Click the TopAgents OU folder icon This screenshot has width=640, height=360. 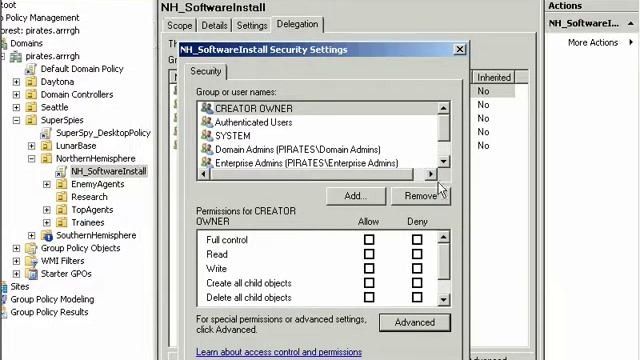(x=62, y=210)
